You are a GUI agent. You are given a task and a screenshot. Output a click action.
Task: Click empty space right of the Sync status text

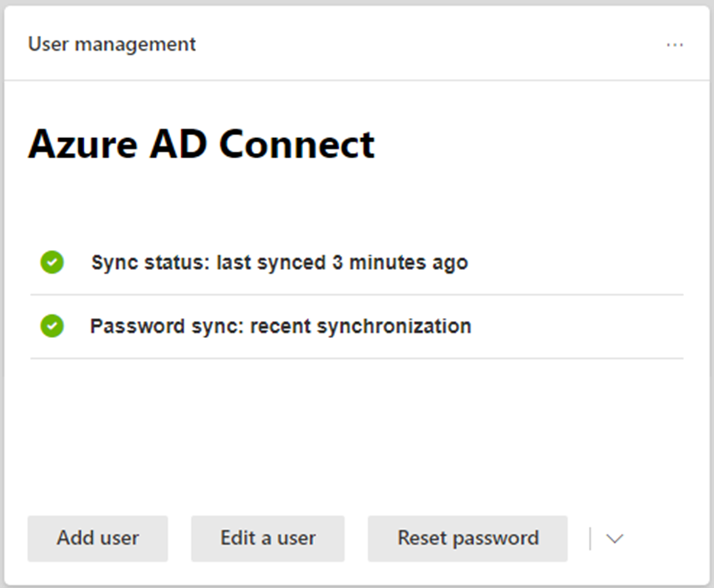pyautogui.click(x=574, y=263)
